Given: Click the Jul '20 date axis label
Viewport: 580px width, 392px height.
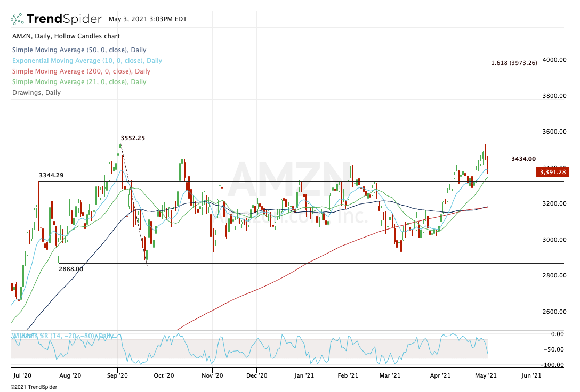Looking at the screenshot, I should (x=22, y=375).
